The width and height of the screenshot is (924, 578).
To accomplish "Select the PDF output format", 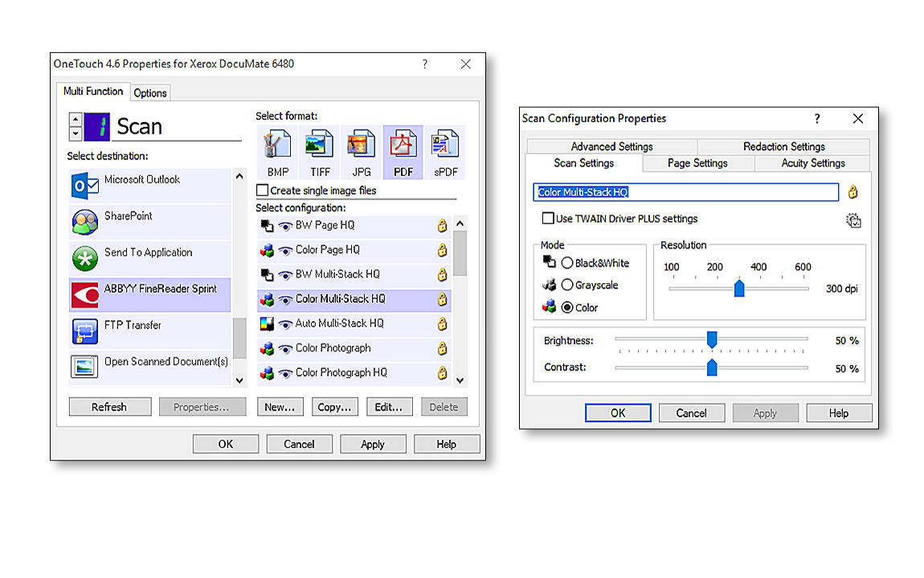I will 403,150.
